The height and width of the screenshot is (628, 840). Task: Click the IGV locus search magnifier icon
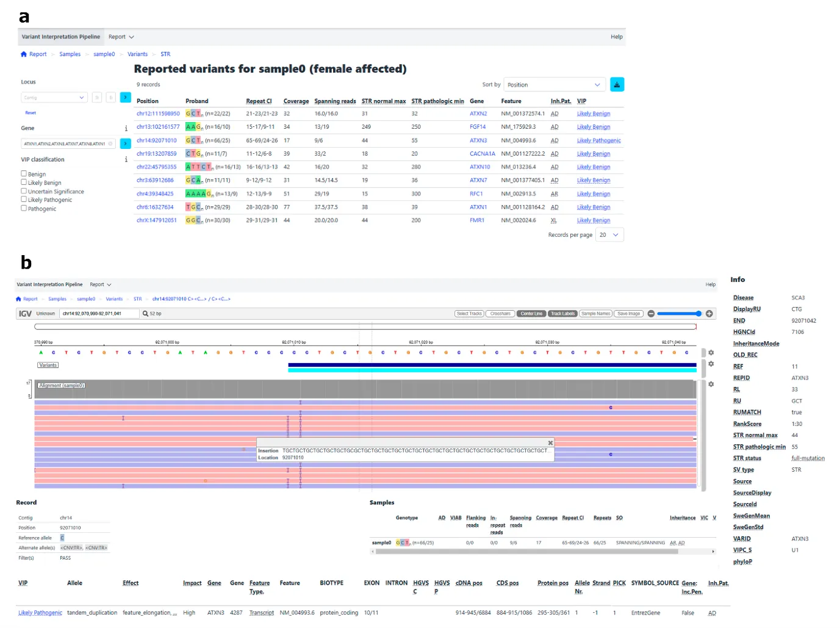[x=145, y=314]
